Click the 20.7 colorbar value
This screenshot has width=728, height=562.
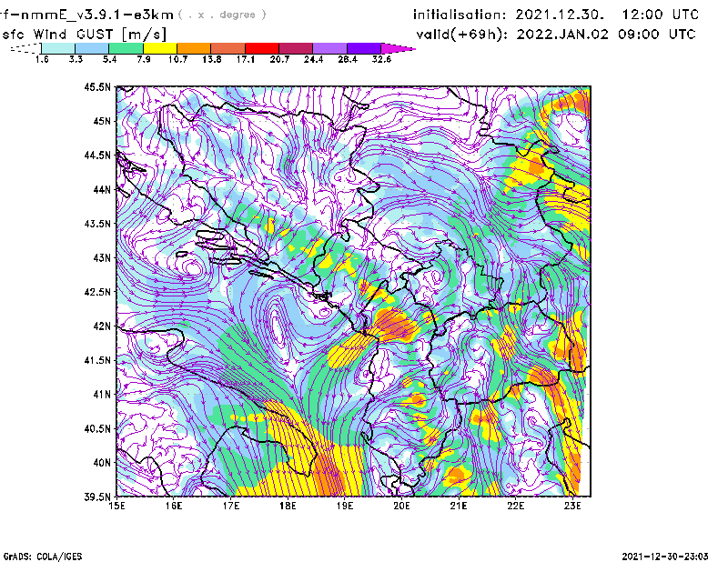[x=279, y=59]
